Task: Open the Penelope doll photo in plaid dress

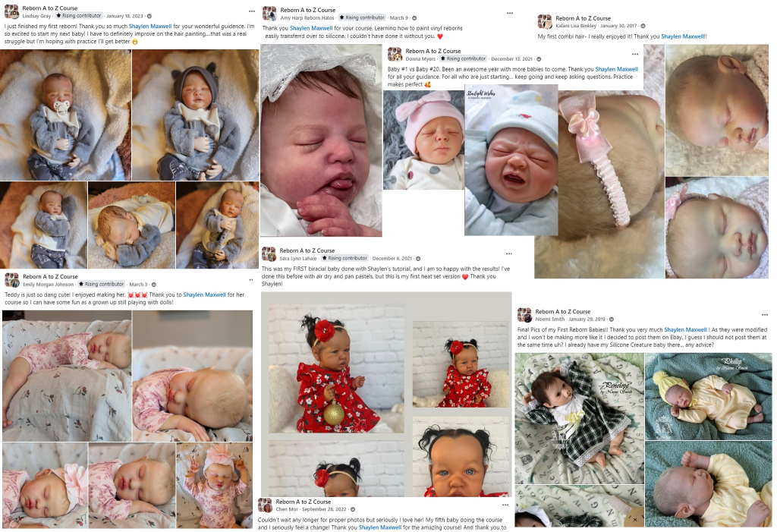Action: point(579,418)
